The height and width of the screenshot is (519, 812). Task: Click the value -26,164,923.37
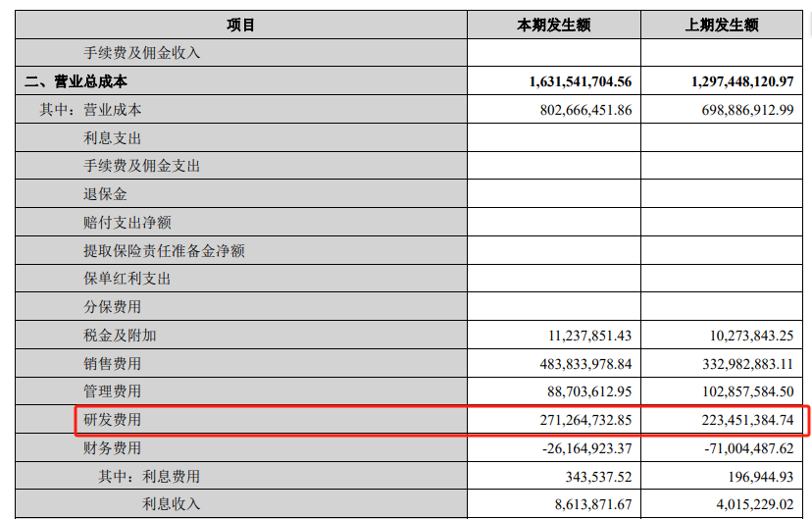click(x=587, y=448)
